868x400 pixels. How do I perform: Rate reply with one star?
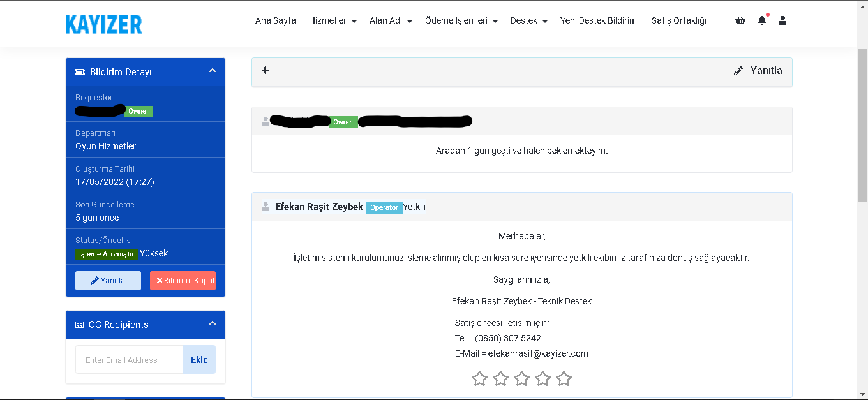(x=479, y=379)
